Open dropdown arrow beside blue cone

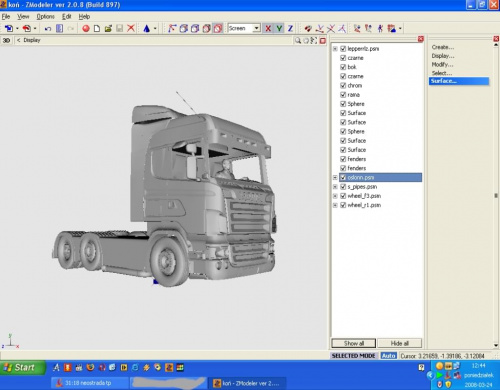coord(155,29)
